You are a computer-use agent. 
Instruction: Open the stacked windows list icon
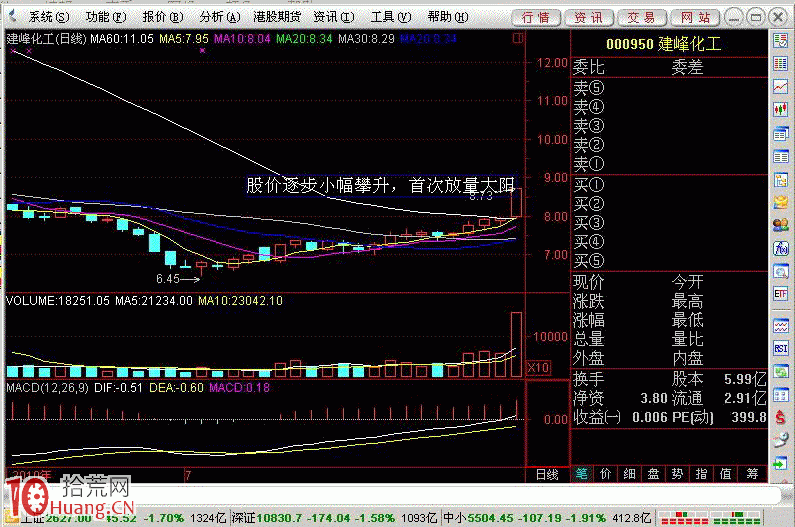781,134
